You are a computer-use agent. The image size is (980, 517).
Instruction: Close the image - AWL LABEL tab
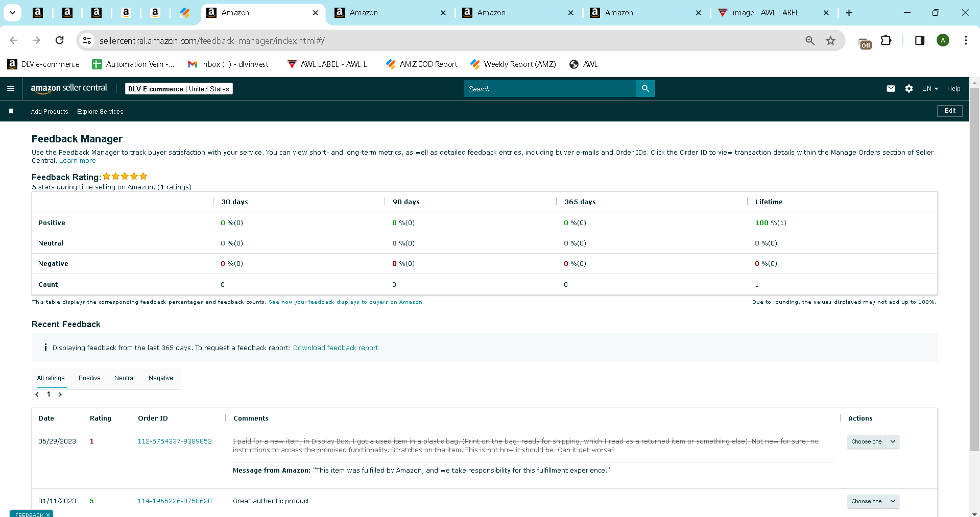826,13
